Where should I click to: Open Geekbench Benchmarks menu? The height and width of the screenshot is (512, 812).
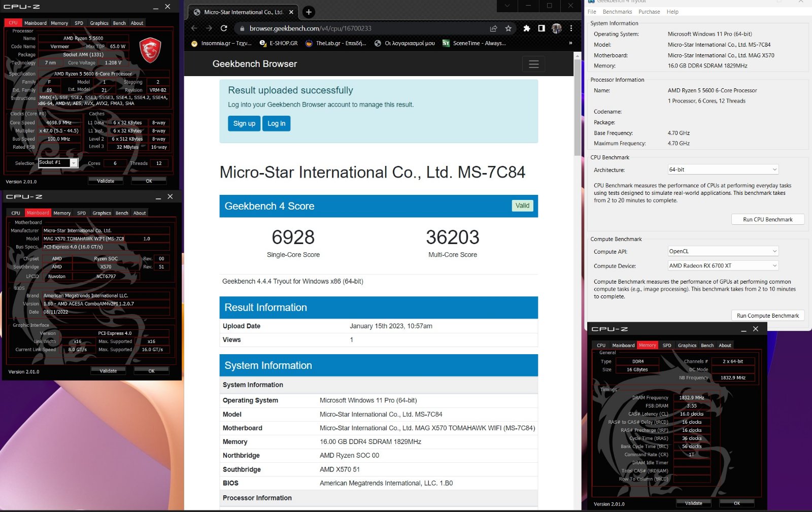617,12
